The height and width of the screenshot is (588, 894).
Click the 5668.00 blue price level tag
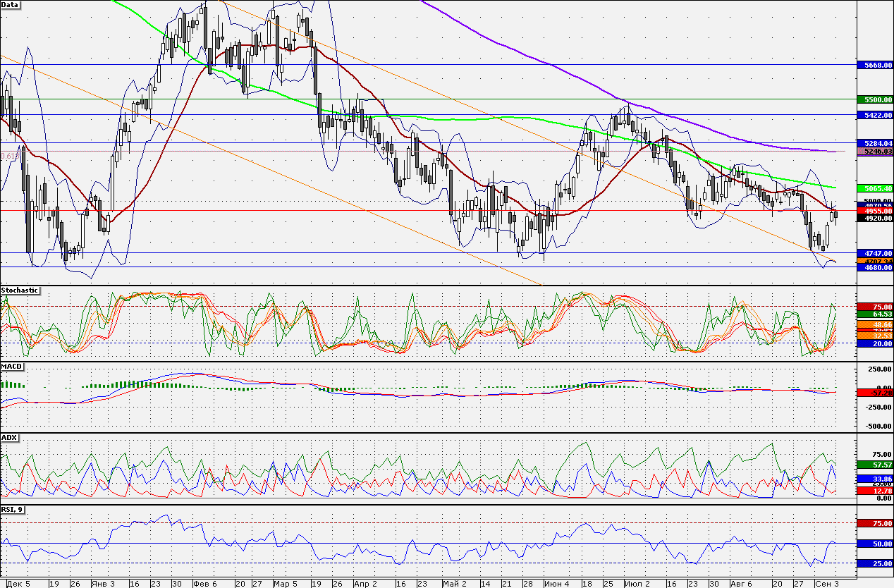tap(875, 65)
